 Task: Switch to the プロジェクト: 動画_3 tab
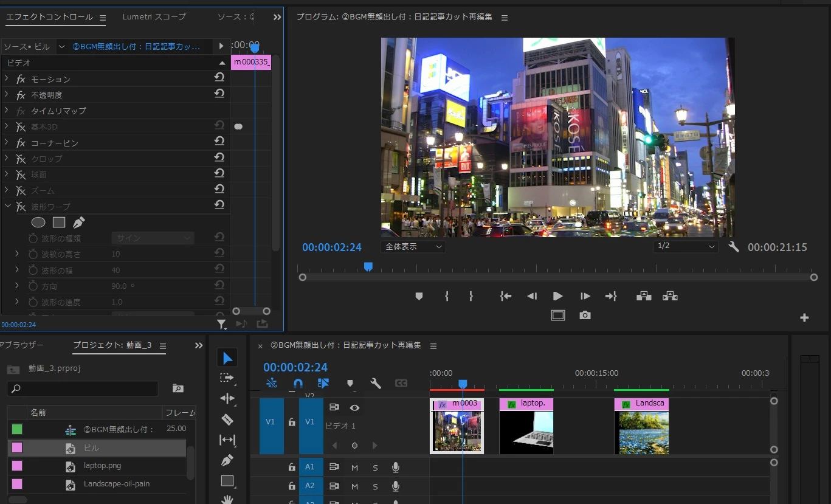(x=112, y=345)
